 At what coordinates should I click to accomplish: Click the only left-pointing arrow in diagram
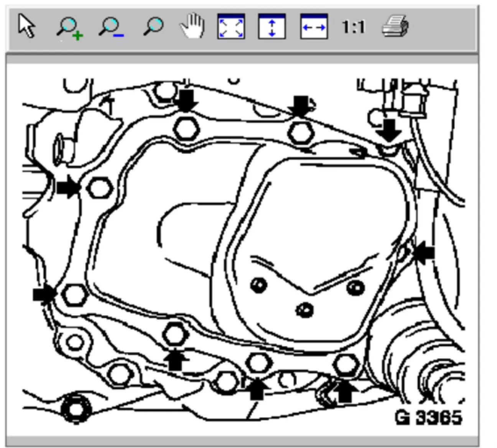(x=424, y=253)
